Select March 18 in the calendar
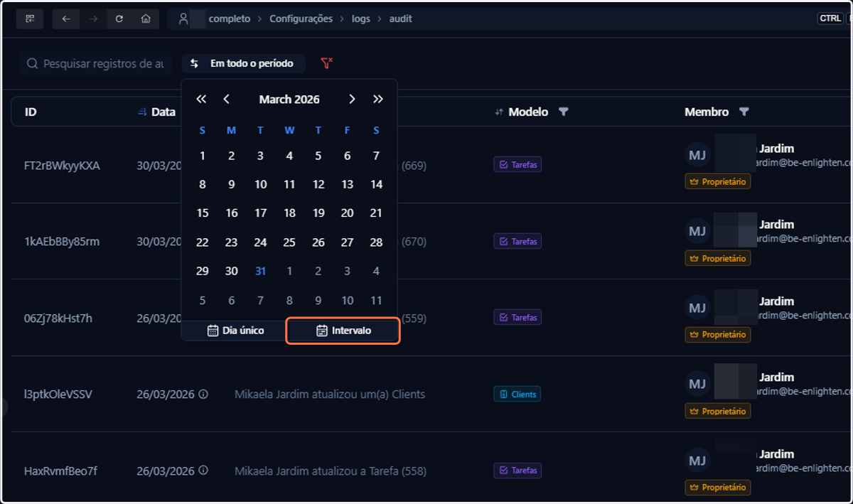 [289, 213]
